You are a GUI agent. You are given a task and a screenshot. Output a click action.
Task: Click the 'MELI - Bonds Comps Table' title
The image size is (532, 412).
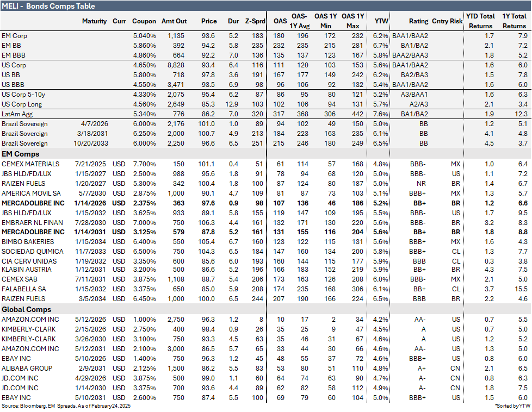pyautogui.click(x=48, y=6)
